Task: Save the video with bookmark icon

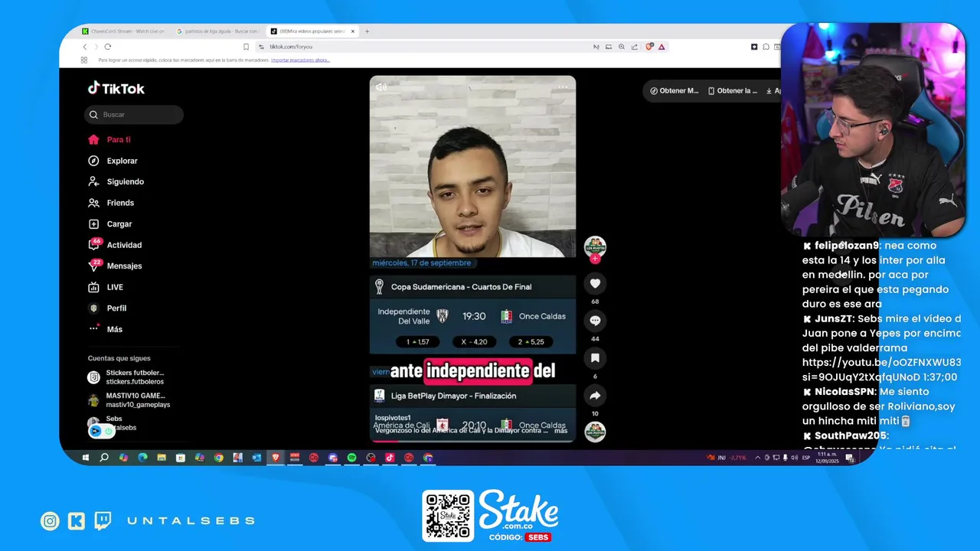Action: click(595, 358)
